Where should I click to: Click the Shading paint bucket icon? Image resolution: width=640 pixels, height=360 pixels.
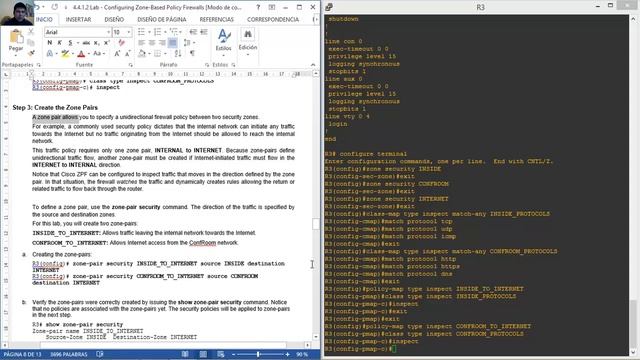pos(142,53)
